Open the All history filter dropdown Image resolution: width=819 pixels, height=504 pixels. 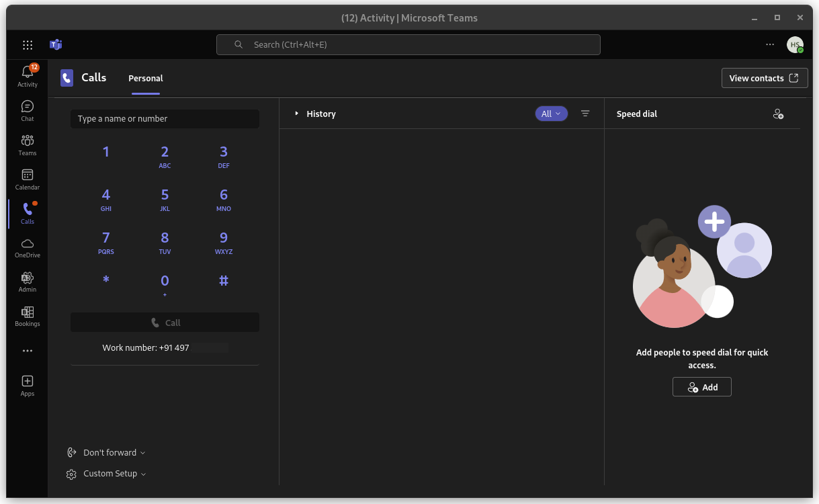point(552,114)
